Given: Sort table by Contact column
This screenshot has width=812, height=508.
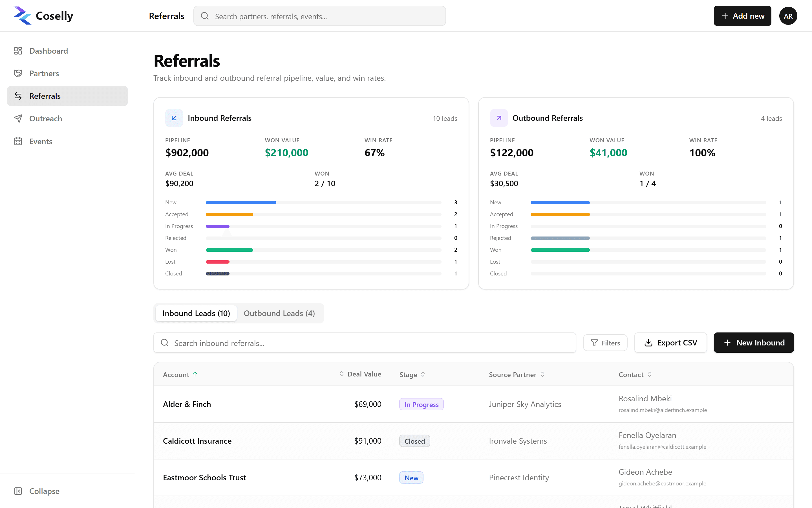Looking at the screenshot, I should tap(635, 374).
